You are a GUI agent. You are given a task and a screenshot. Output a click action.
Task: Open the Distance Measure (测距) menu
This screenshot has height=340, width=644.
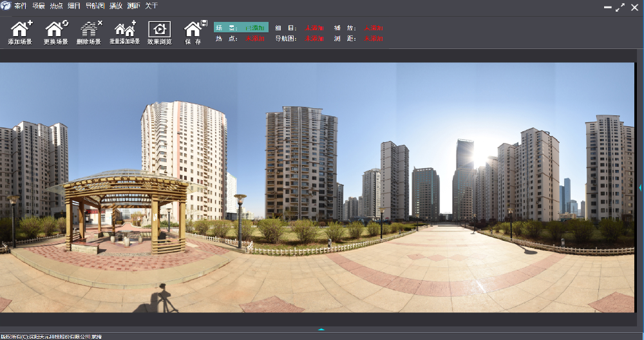tap(133, 6)
